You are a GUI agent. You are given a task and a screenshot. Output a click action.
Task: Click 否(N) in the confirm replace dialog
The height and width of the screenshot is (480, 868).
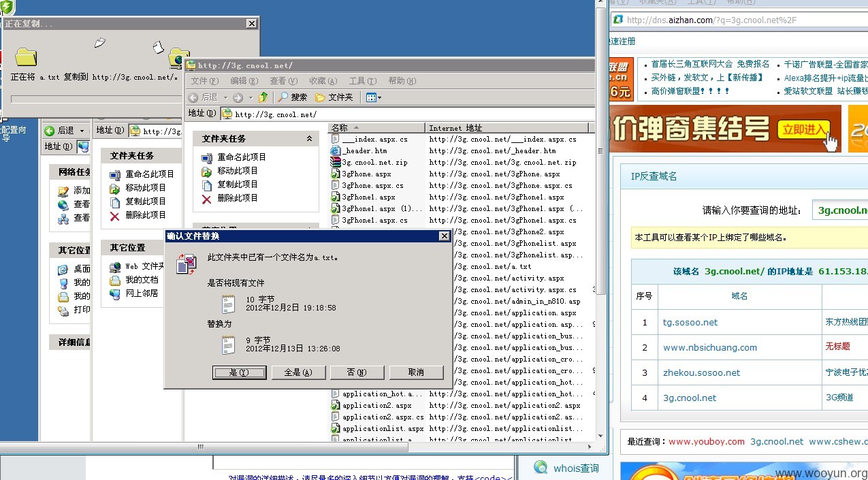pos(357,372)
